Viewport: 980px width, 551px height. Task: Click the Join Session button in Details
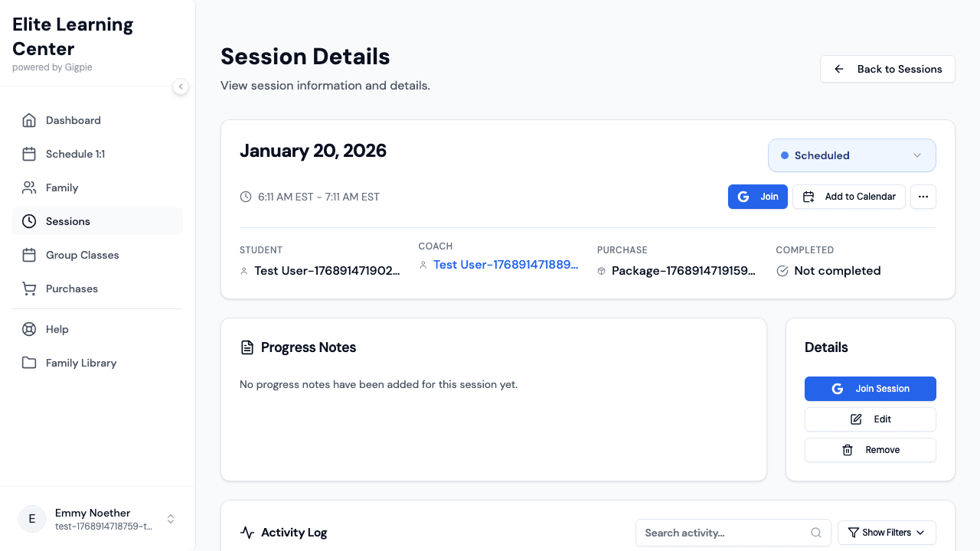(x=870, y=389)
